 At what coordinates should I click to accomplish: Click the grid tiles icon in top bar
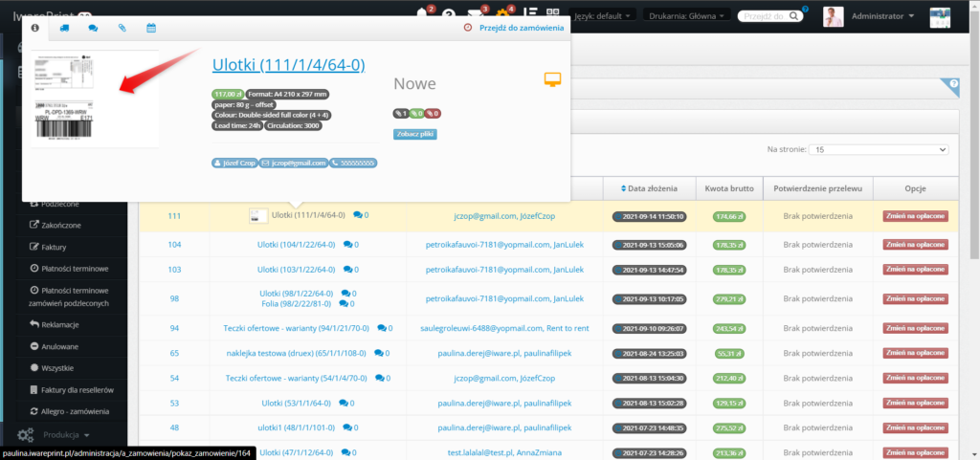tap(552, 13)
